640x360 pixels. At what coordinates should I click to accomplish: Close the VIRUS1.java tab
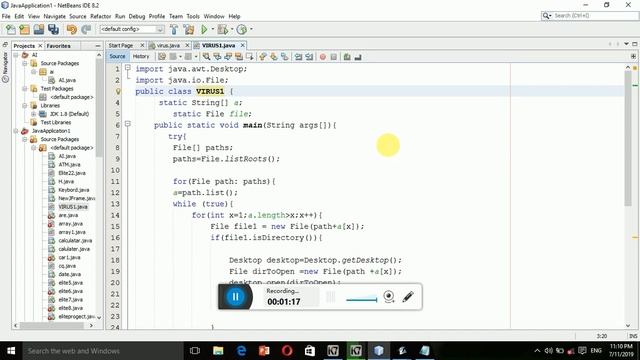click(242, 45)
